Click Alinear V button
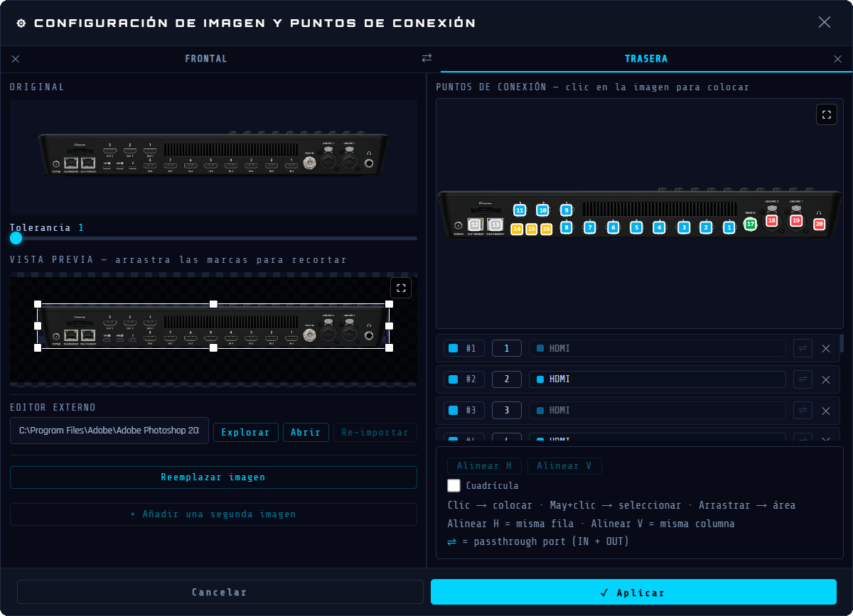The width and height of the screenshot is (853, 616). 564,466
